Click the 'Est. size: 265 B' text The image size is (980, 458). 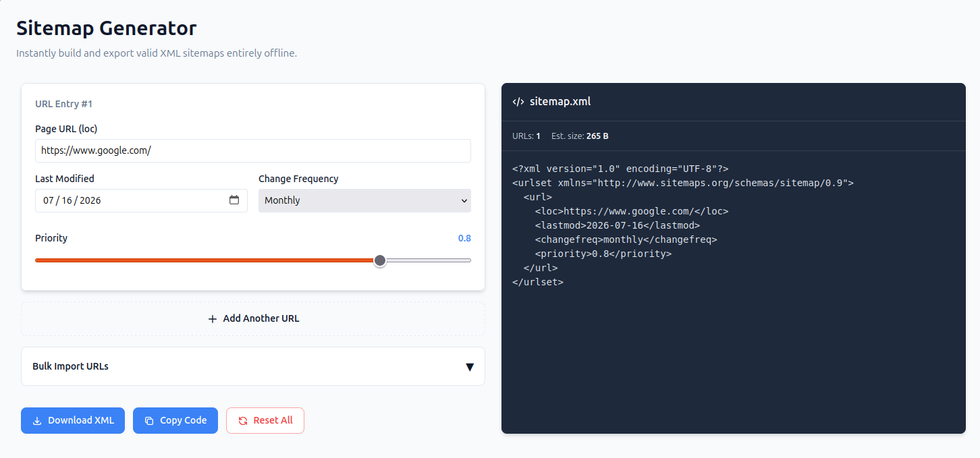(580, 136)
